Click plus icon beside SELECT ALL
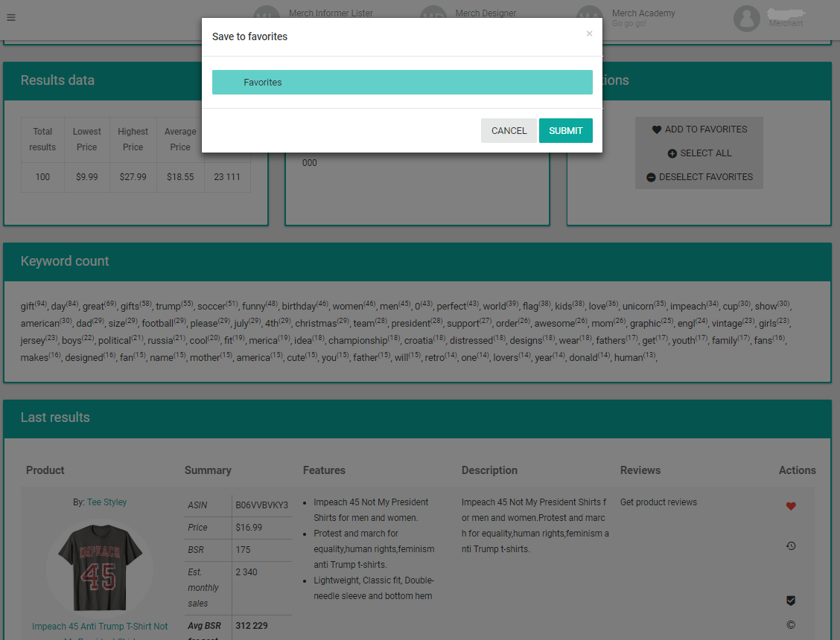This screenshot has height=640, width=840. point(672,154)
